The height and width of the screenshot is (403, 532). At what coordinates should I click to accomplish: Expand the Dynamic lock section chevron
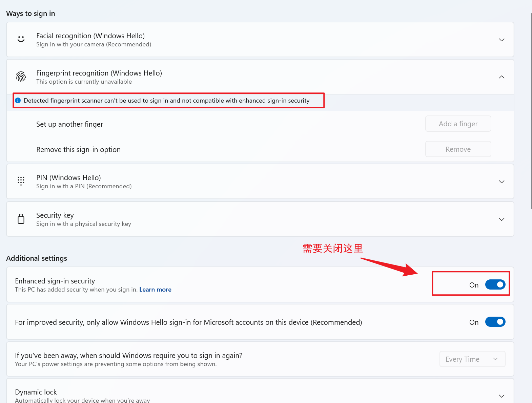click(x=502, y=396)
